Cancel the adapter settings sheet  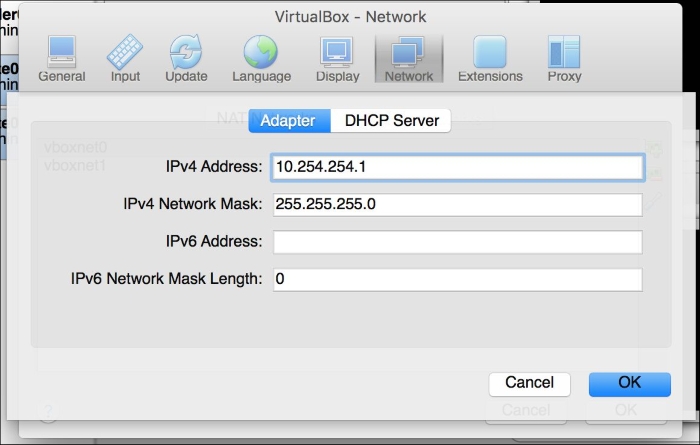[529, 384]
